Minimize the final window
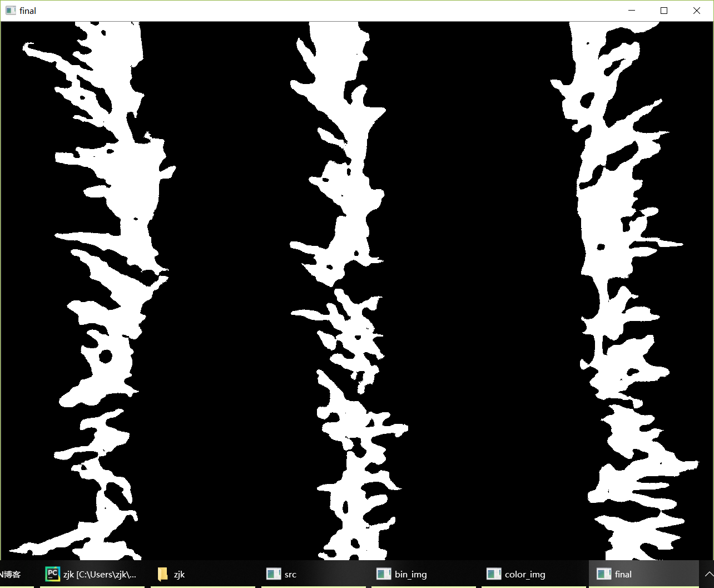This screenshot has width=714, height=588. [631, 11]
